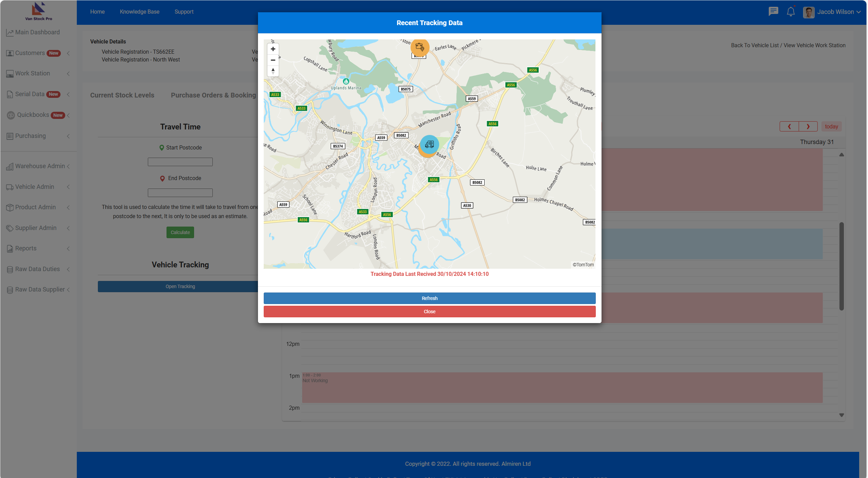This screenshot has width=868, height=478.
Task: Open the messages chat icon
Action: 773,12
